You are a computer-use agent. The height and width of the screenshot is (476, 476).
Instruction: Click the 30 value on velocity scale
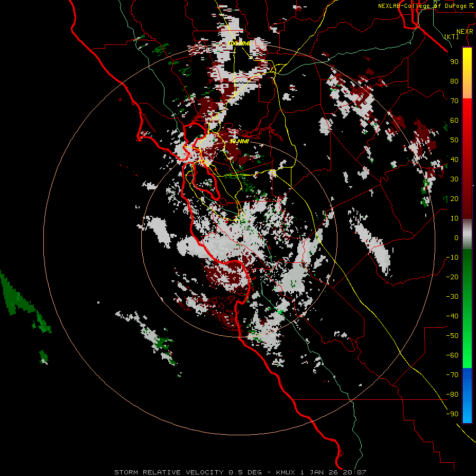[454, 179]
